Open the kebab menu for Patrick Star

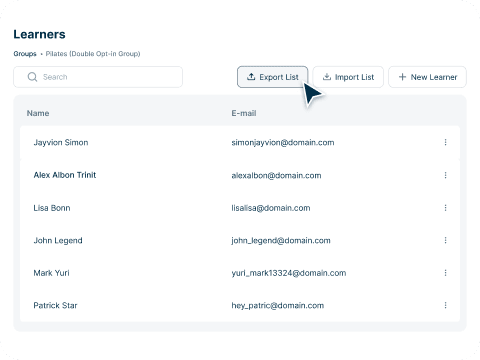[445, 305]
